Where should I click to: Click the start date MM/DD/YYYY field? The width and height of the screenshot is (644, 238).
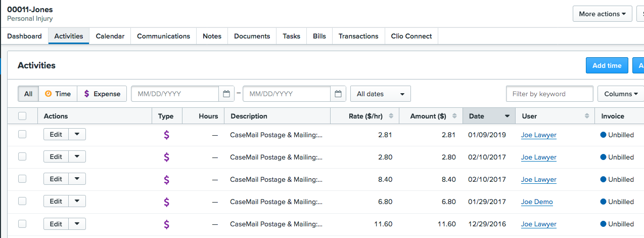coord(175,94)
